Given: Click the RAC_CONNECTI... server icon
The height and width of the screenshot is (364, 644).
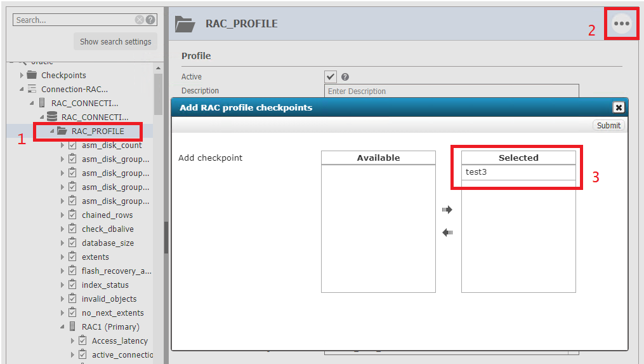Looking at the screenshot, I should pos(42,103).
